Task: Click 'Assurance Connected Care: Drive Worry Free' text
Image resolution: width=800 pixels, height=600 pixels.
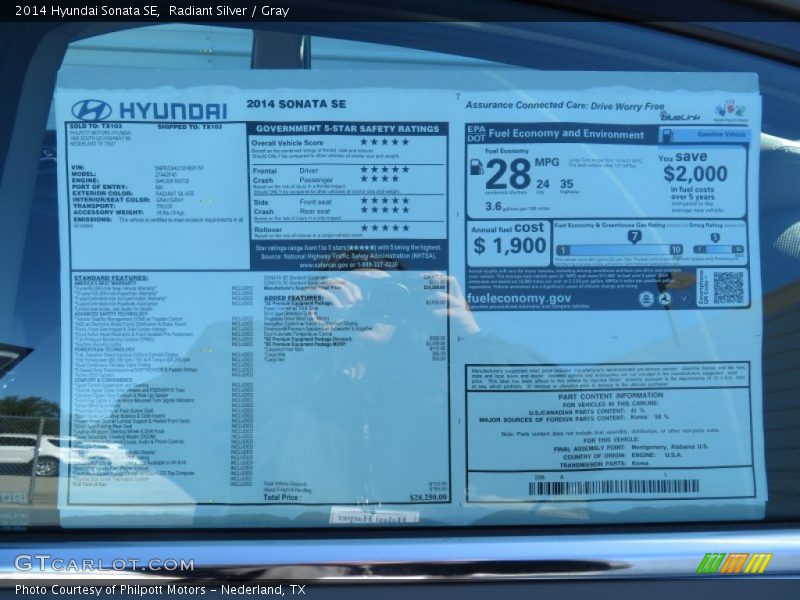Action: (x=565, y=106)
